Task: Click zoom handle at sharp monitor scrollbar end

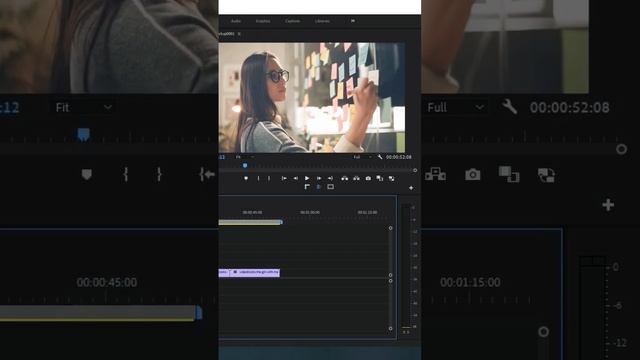Action: [415, 170]
